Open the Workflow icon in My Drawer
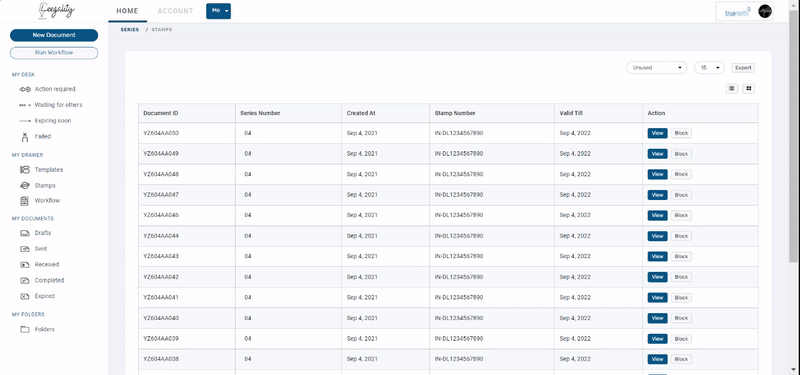This screenshot has height=375, width=800. coord(24,201)
